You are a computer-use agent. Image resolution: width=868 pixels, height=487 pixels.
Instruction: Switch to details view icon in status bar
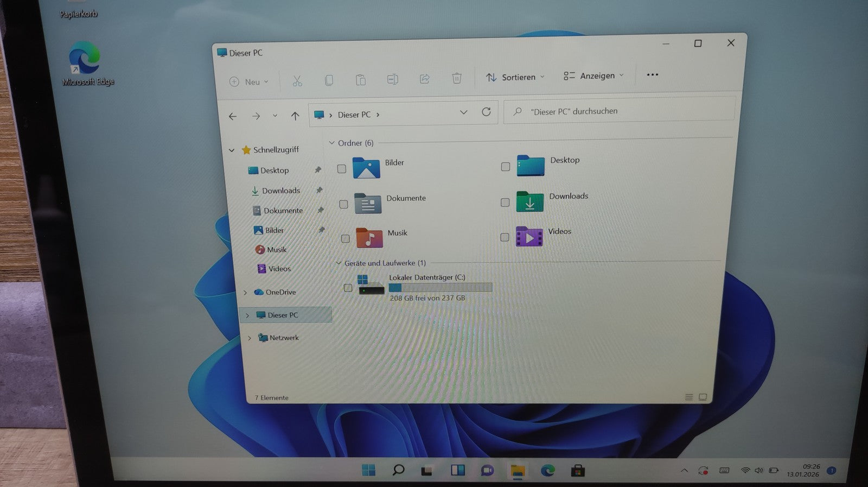click(689, 397)
